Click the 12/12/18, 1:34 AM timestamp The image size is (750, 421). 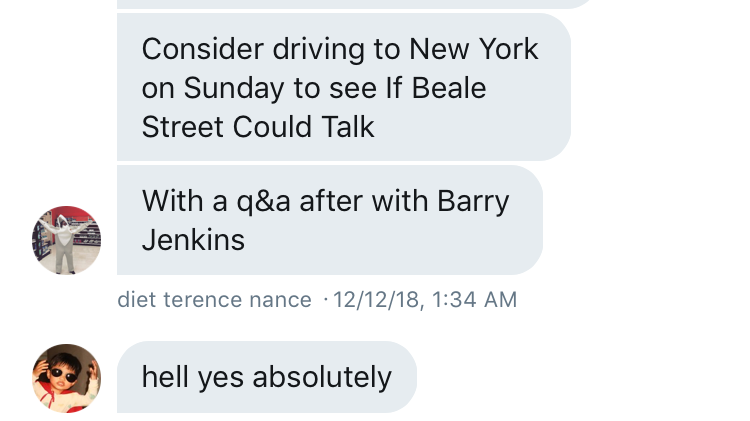pyautogui.click(x=425, y=300)
